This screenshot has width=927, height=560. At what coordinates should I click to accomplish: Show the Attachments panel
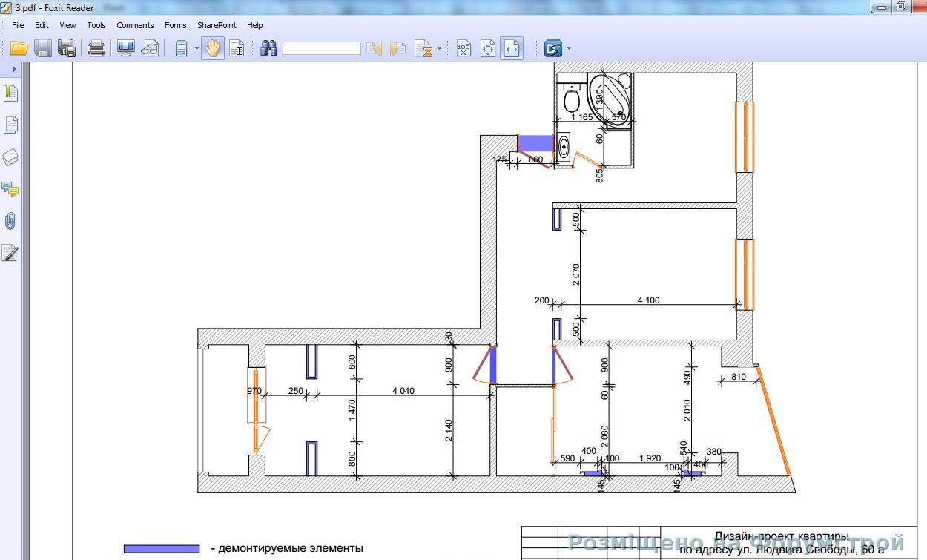click(10, 221)
